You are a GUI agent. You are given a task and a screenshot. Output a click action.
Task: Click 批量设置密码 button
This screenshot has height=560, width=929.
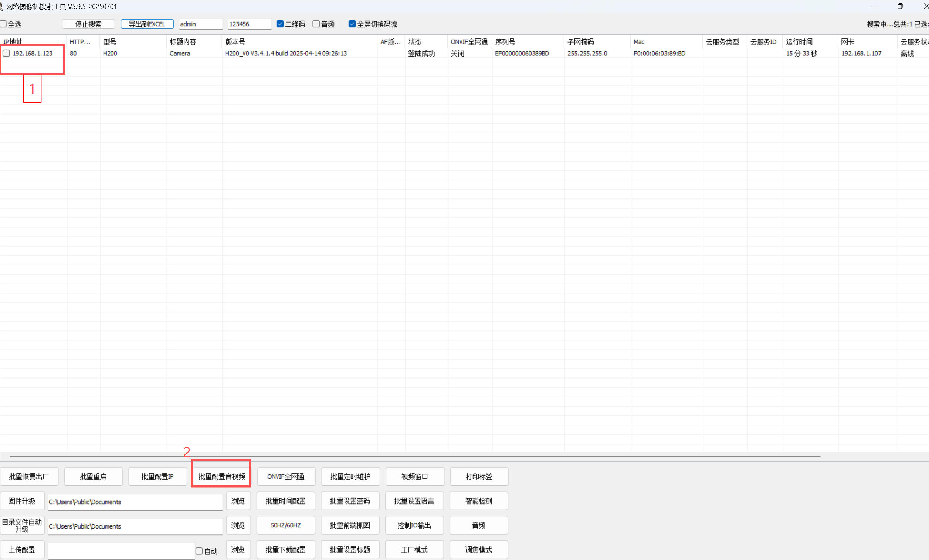[350, 501]
